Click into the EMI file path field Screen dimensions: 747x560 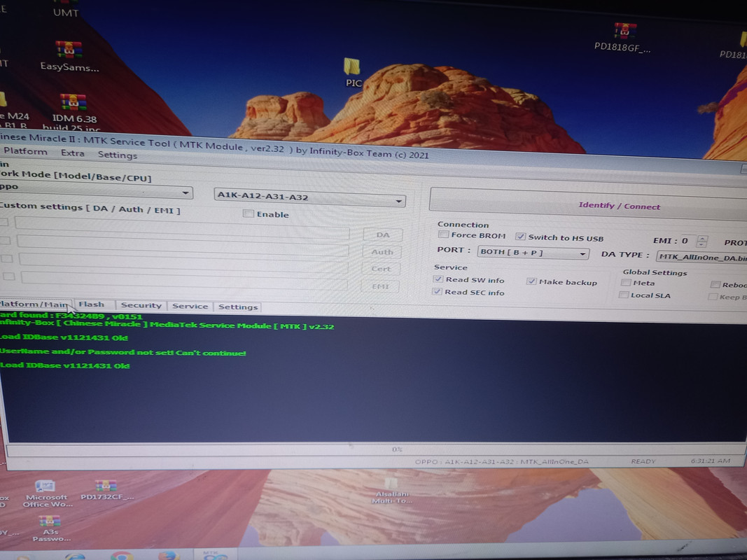184,279
